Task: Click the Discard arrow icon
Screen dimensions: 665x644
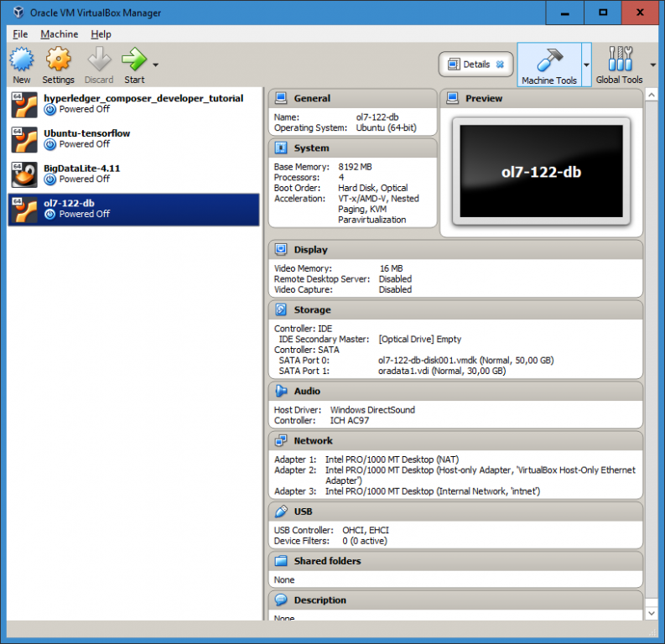Action: [99, 60]
